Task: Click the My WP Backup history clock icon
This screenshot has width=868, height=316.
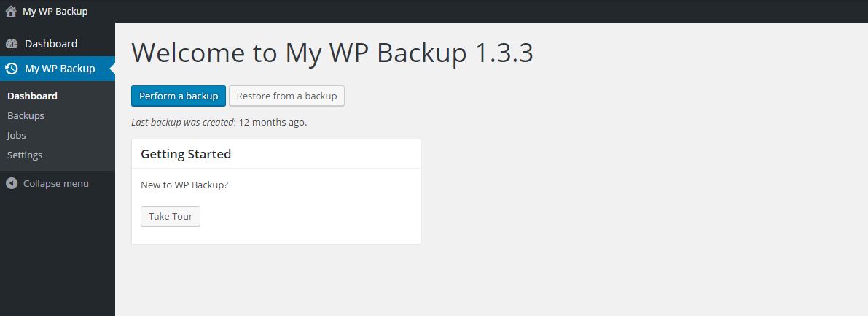Action: pyautogui.click(x=12, y=69)
